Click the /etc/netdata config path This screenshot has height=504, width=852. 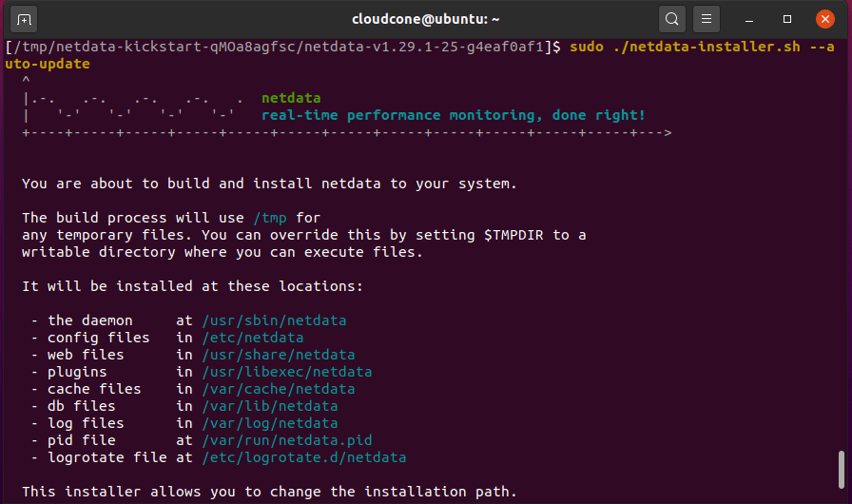click(253, 338)
